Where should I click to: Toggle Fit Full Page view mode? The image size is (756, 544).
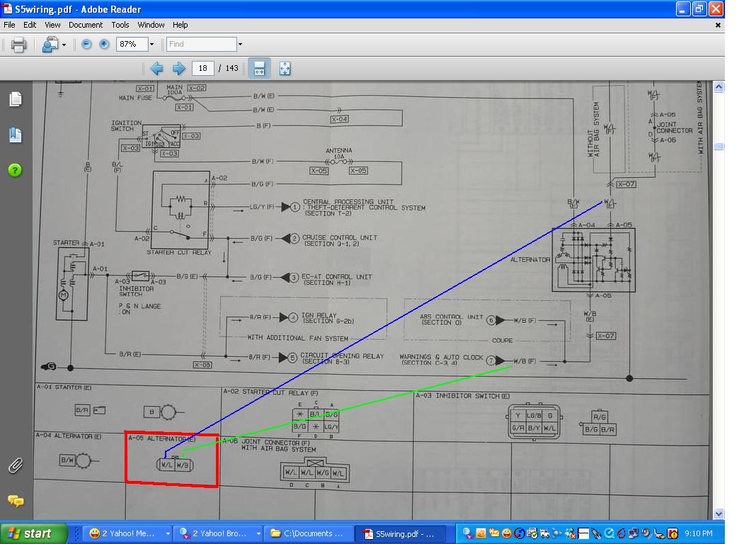[285, 69]
